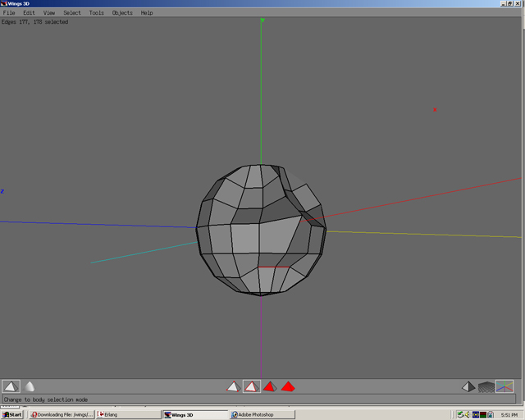This screenshot has height=420, width=525.
Task: Toggle ground plane grid display
Action: 486,386
